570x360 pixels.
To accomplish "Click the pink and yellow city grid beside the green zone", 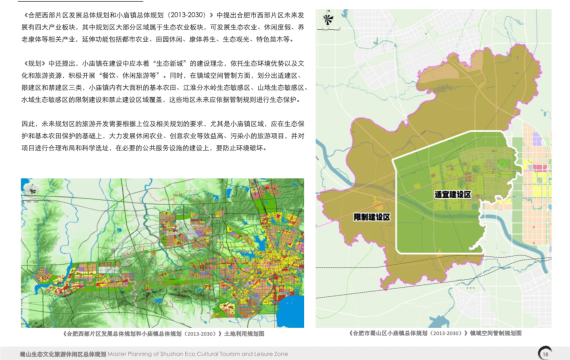I will [x=537, y=184].
